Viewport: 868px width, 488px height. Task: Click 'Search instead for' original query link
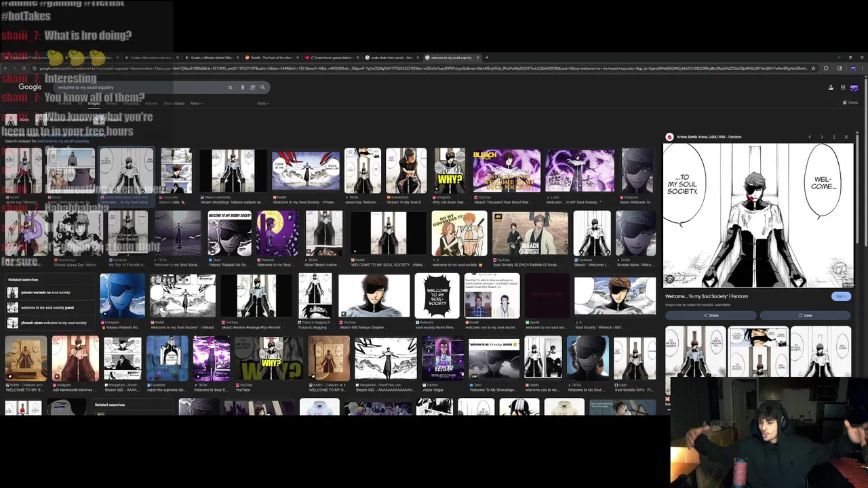pyautogui.click(x=63, y=141)
